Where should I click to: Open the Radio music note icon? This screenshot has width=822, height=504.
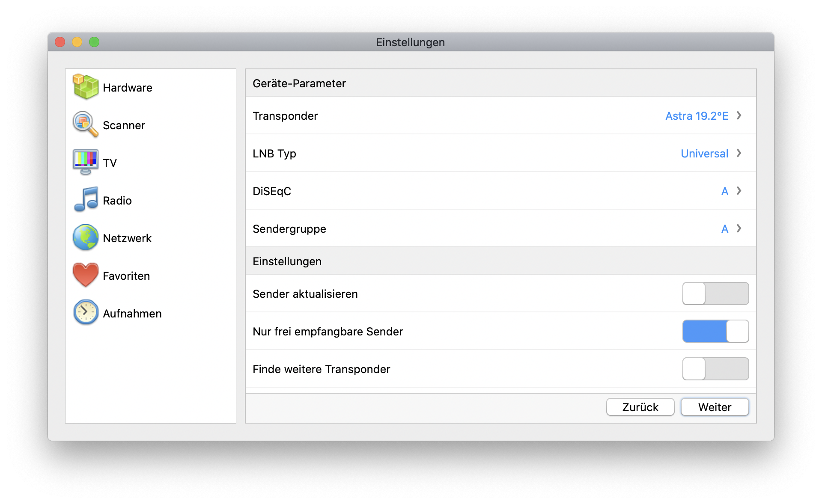tap(85, 200)
